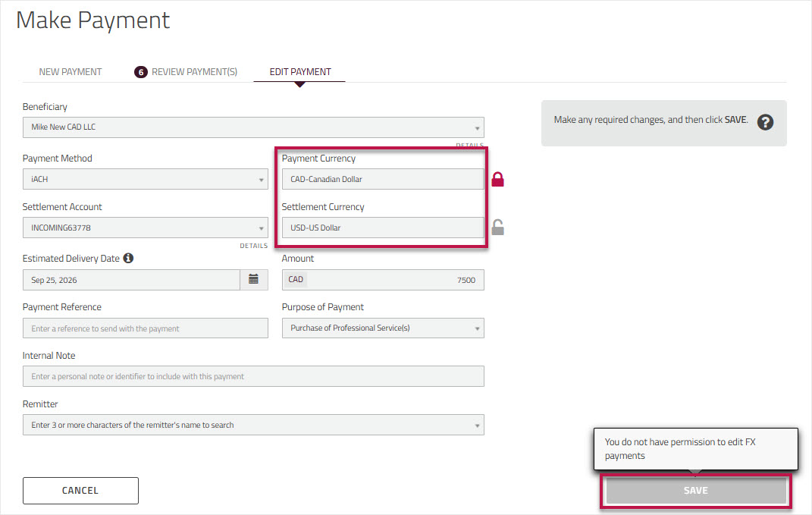812x515 pixels.
Task: Click the help instruction text about SAVE
Action: tap(651, 120)
